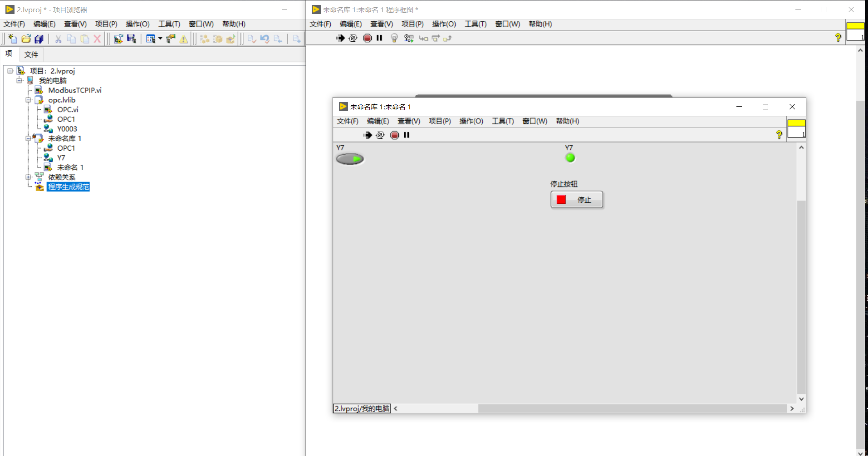The height and width of the screenshot is (456, 868).
Task: Run the 未命名 1 front panel VI
Action: 368,135
